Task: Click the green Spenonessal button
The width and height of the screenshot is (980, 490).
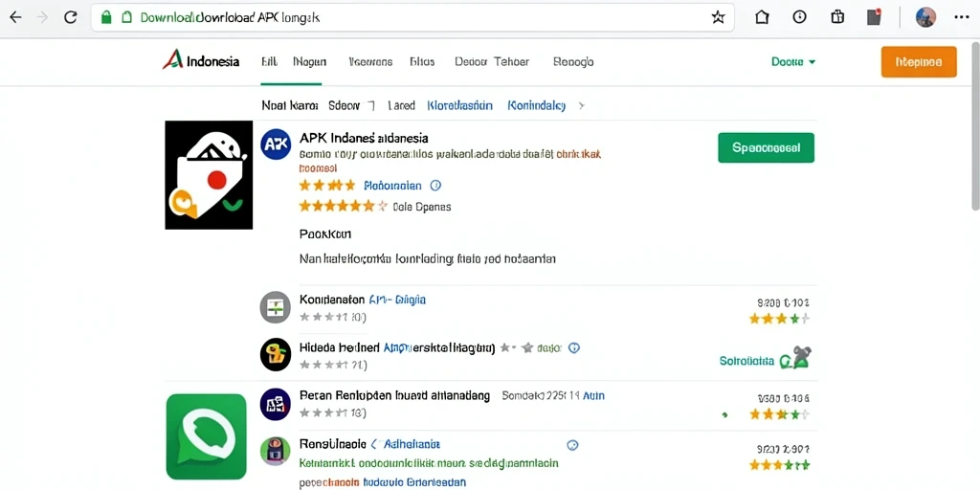Action: pyautogui.click(x=767, y=148)
